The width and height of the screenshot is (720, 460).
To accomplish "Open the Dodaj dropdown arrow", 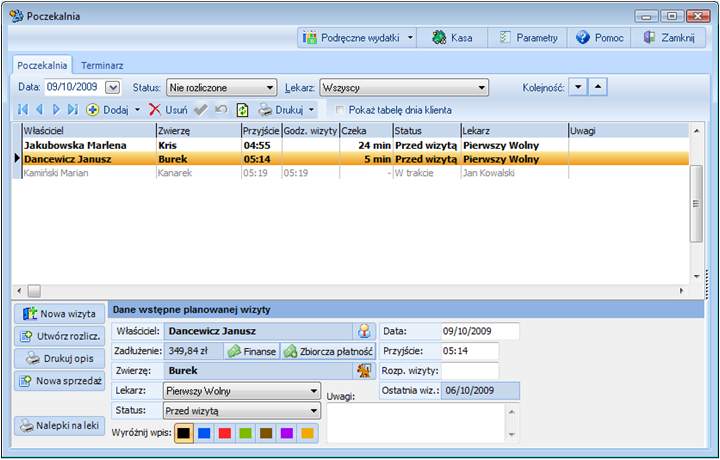I will (x=137, y=110).
